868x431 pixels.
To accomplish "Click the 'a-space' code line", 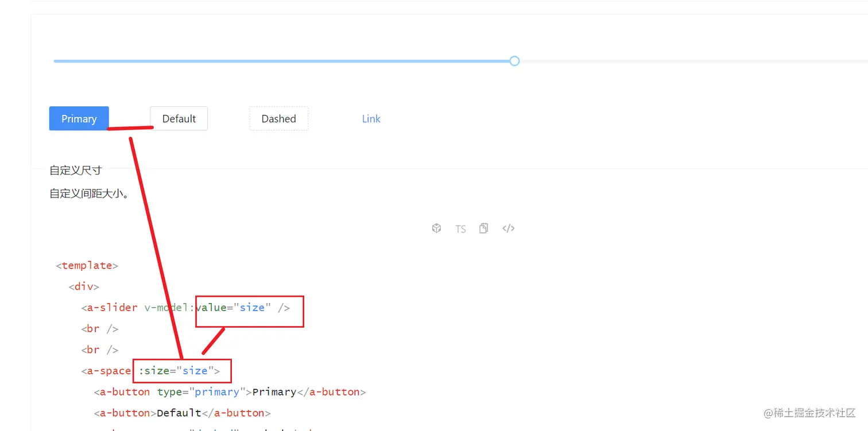I will tap(150, 371).
